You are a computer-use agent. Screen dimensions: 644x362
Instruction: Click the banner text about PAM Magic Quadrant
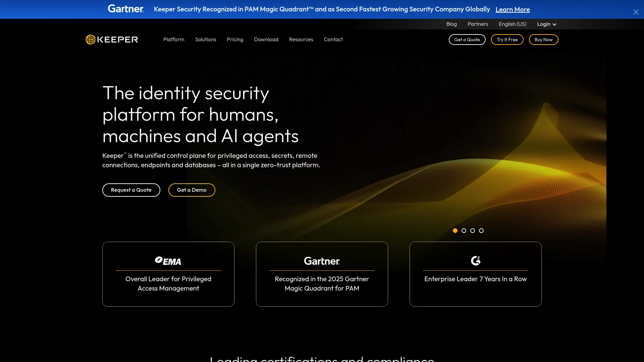tap(322, 9)
